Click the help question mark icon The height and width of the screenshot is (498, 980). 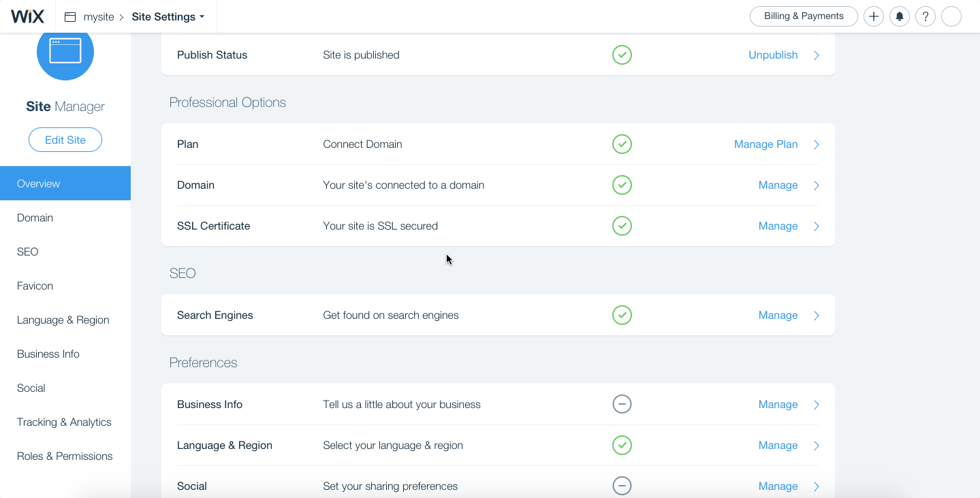tap(925, 16)
